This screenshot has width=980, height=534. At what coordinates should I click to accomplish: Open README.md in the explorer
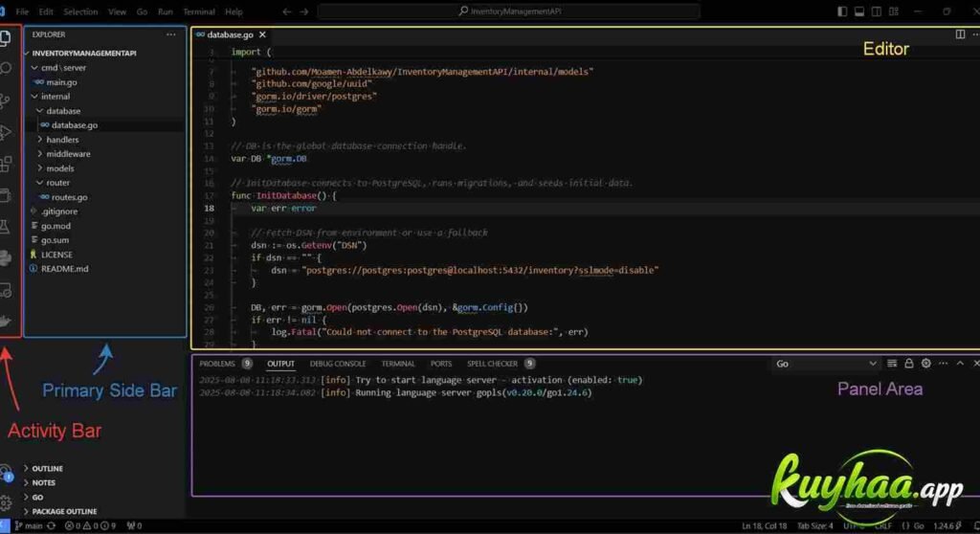coord(64,269)
